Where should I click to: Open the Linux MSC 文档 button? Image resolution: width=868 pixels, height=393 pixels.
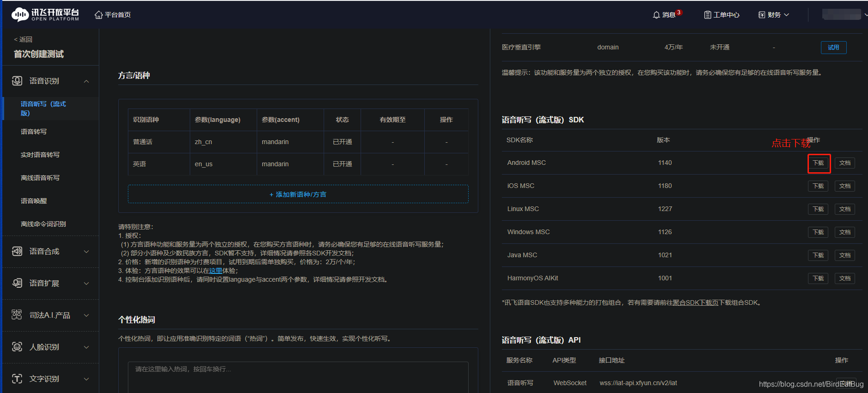click(x=845, y=209)
